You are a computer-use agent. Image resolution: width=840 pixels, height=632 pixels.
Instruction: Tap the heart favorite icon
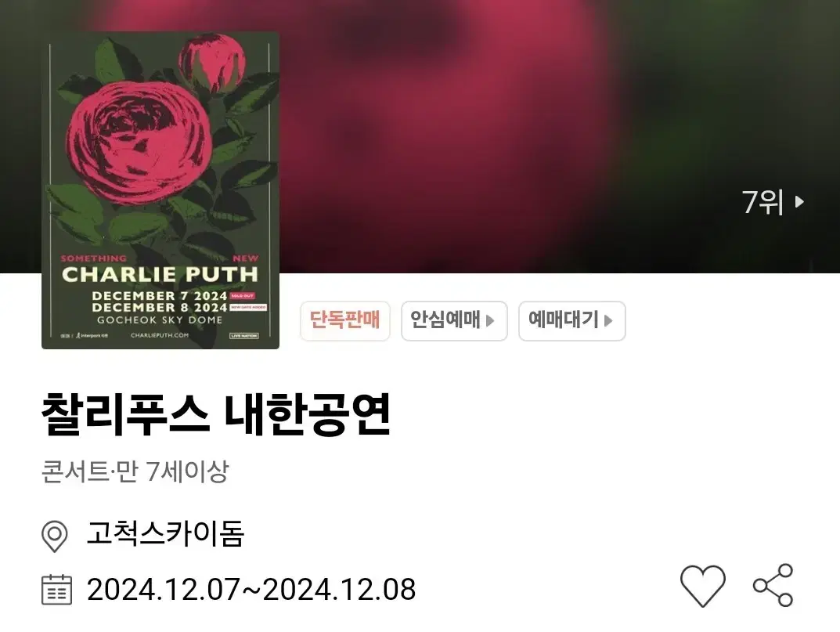[702, 585]
